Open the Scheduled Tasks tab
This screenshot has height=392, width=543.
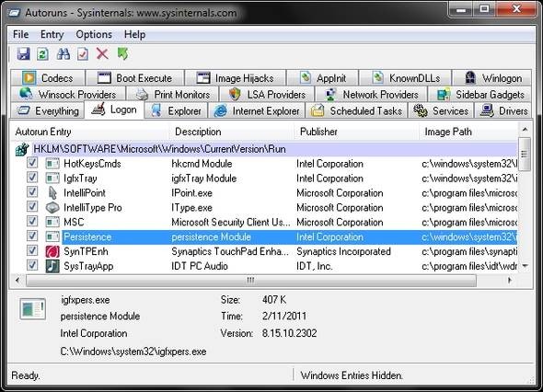click(x=357, y=110)
